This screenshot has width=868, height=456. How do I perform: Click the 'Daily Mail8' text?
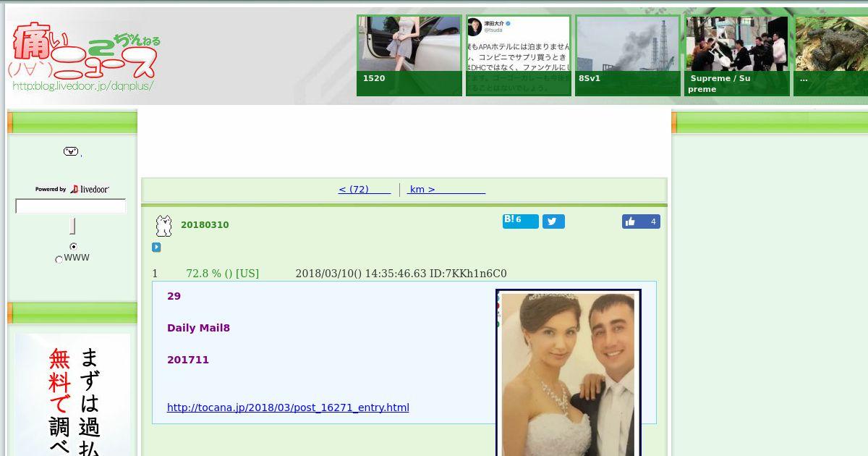click(198, 328)
